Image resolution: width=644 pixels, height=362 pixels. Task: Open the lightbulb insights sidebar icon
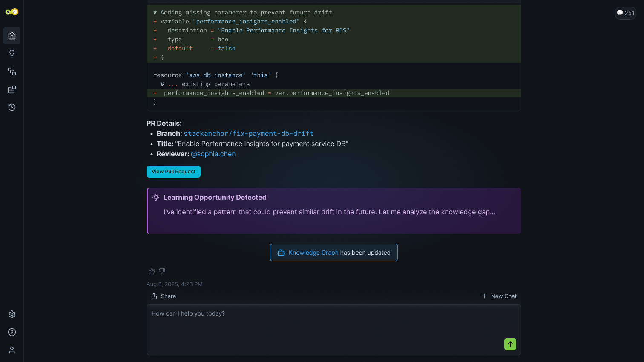coord(12,54)
